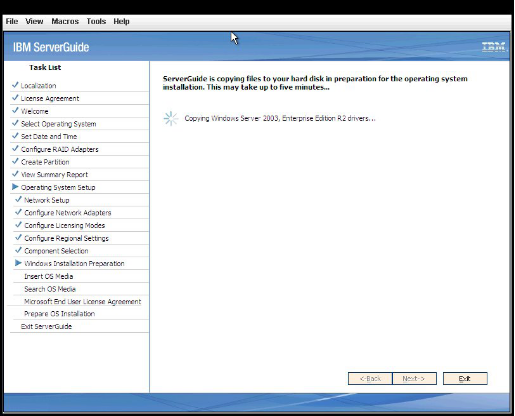Click the checkmark beside Localization
The width and height of the screenshot is (515, 416).
pyautogui.click(x=15, y=85)
